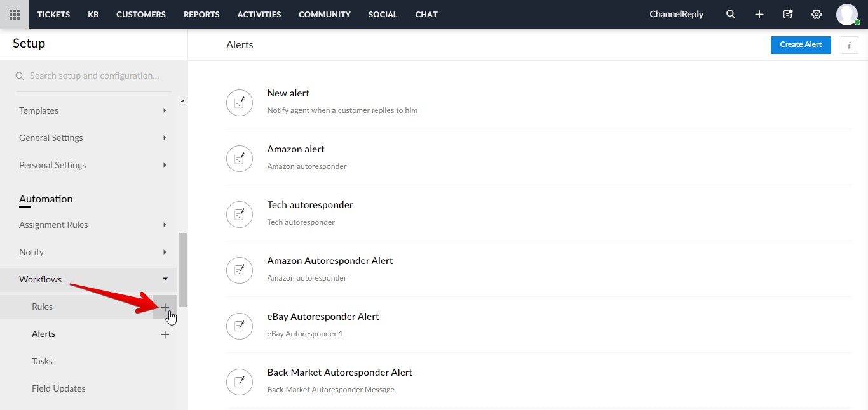Open the ACTIVITIES tab
This screenshot has width=868, height=410.
point(259,14)
